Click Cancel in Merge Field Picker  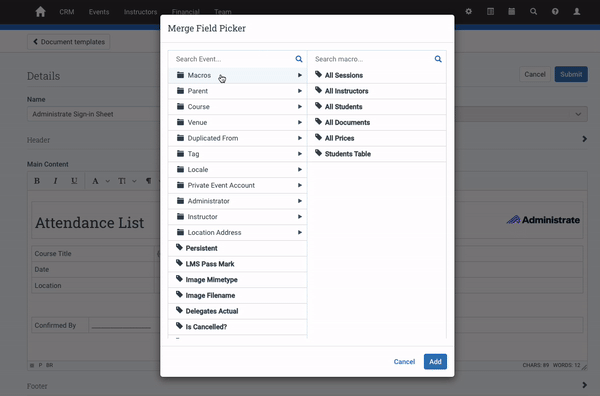[404, 362]
